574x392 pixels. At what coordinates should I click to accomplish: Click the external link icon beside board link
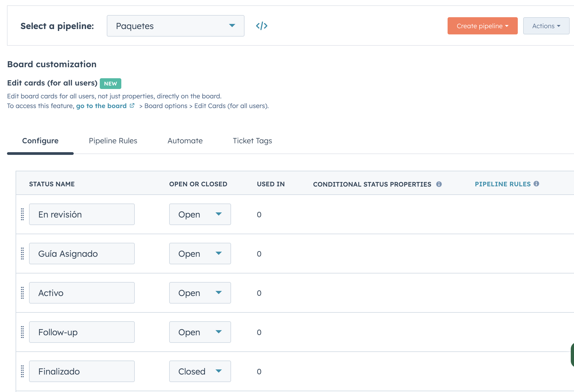[132, 106]
